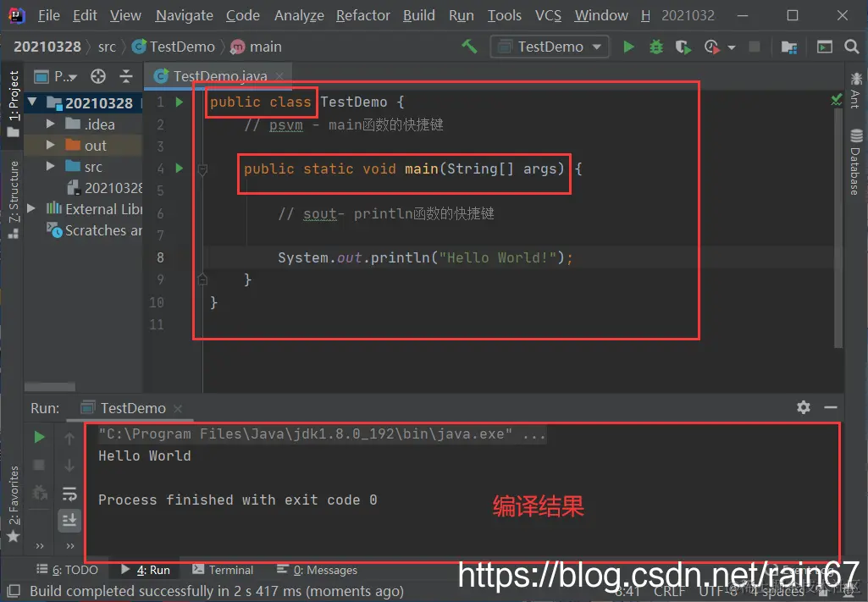Click the down-arrow in Run panel
868x602 pixels.
pos(69,466)
